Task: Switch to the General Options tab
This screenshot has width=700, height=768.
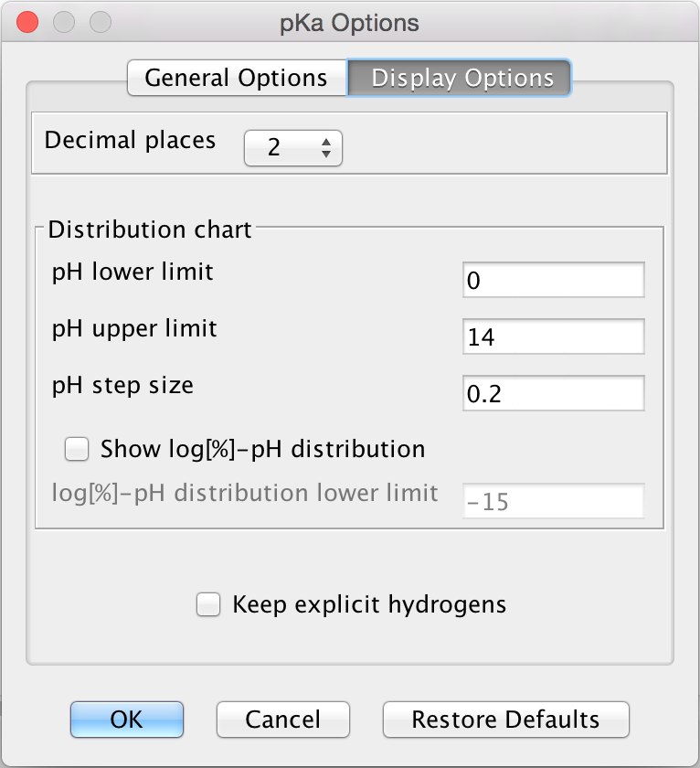Action: (x=236, y=79)
